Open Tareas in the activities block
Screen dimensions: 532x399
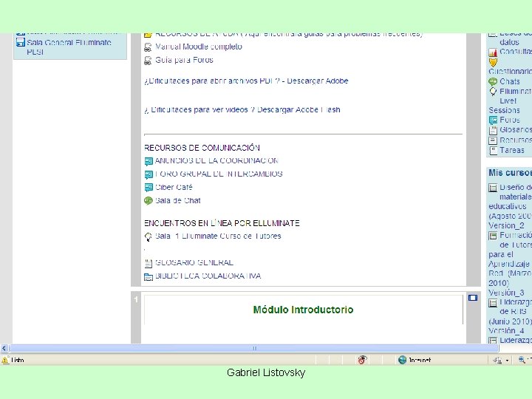511,150
